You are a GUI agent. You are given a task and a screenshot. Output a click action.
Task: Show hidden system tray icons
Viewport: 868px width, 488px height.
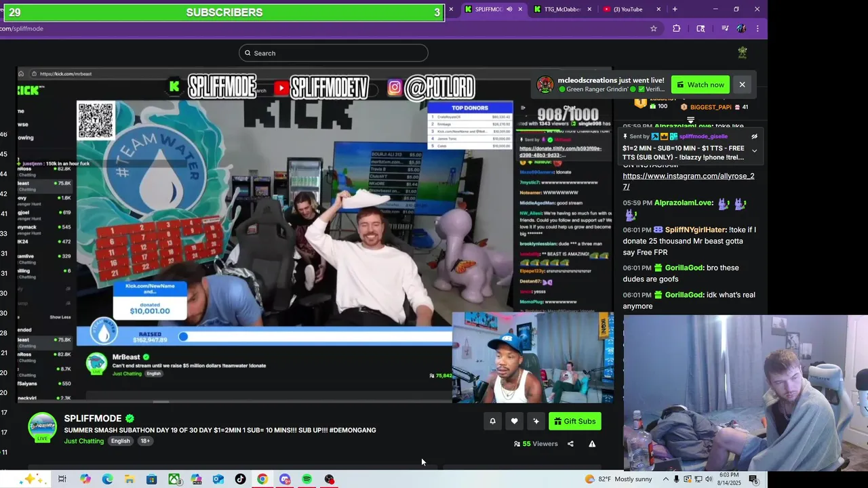[667, 479]
